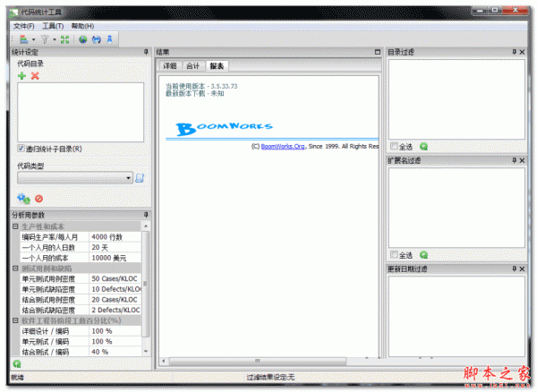The width and height of the screenshot is (537, 392).
Task: Click the blue refresh-globe update toolbar icon
Action: pyautogui.click(x=97, y=39)
